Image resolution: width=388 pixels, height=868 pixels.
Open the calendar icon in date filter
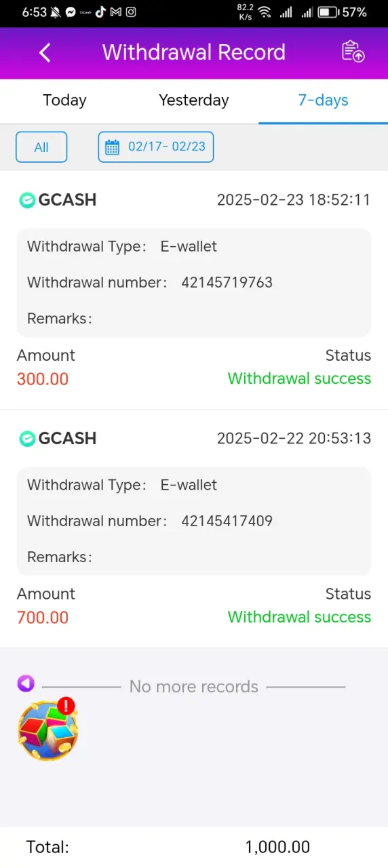tap(113, 146)
